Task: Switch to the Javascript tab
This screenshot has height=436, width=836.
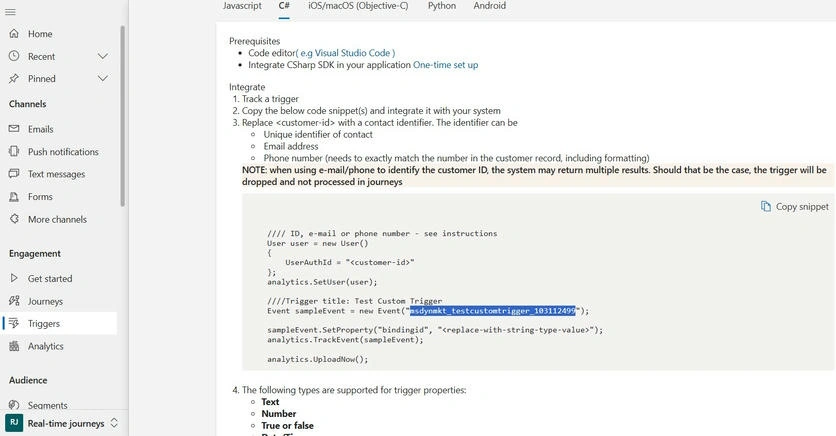Action: pyautogui.click(x=242, y=6)
